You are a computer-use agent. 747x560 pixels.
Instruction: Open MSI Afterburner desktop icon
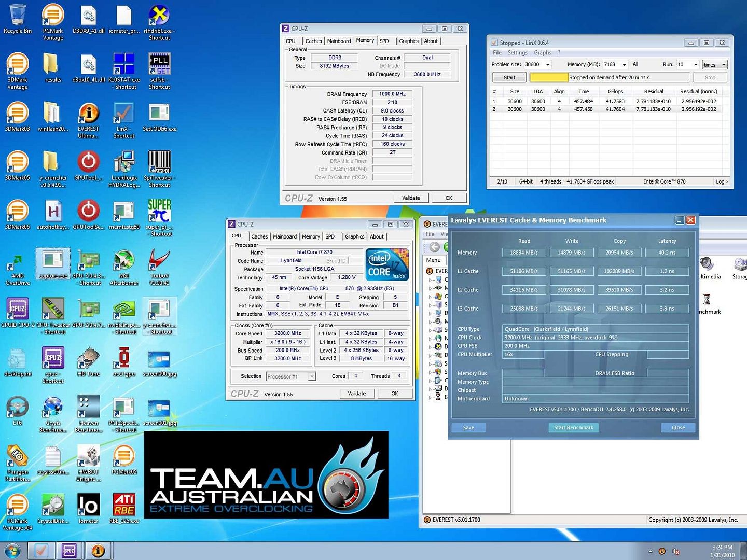(x=124, y=268)
